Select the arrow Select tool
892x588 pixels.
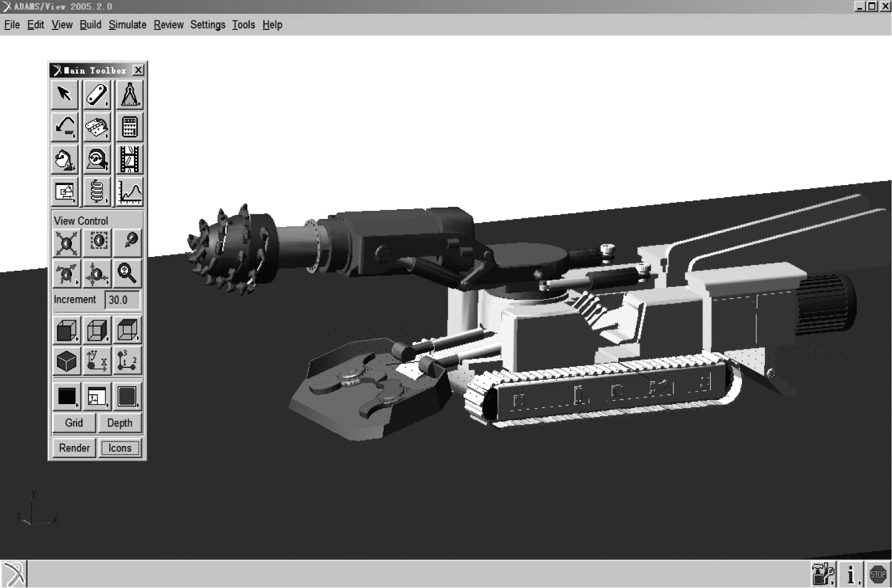pyautogui.click(x=64, y=95)
